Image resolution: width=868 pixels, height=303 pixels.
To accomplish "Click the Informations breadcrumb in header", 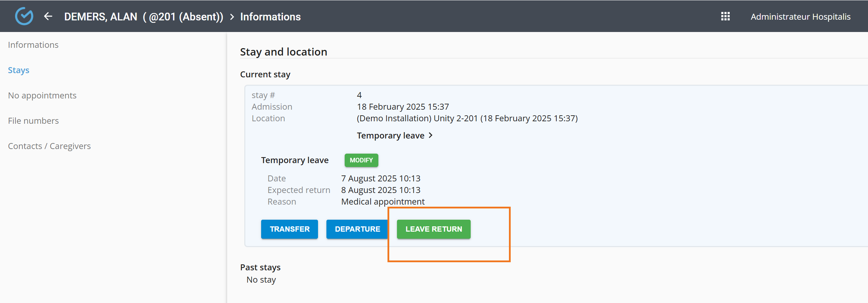I will pos(270,17).
